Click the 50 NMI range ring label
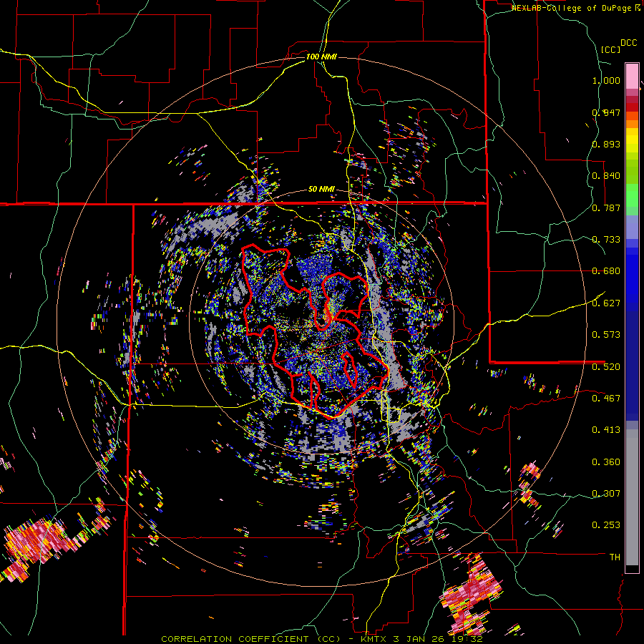This screenshot has width=644, height=644. [321, 190]
